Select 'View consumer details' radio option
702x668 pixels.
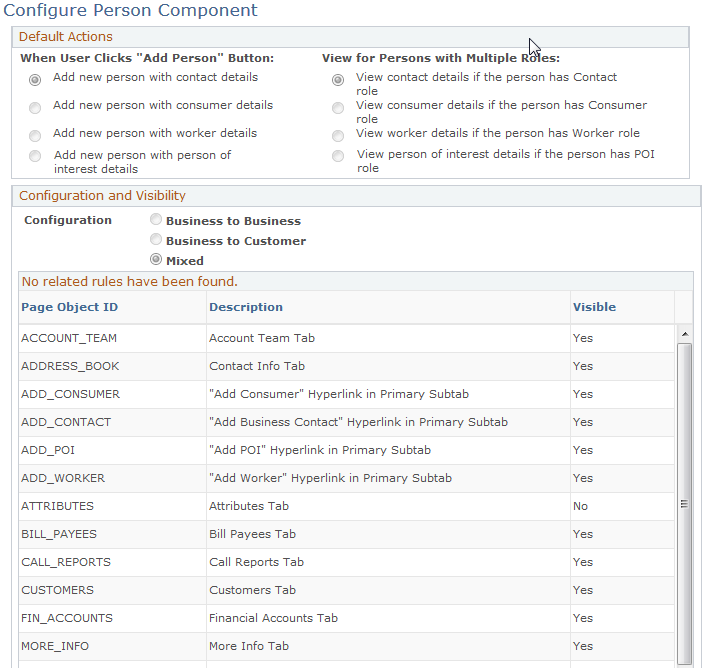338,108
